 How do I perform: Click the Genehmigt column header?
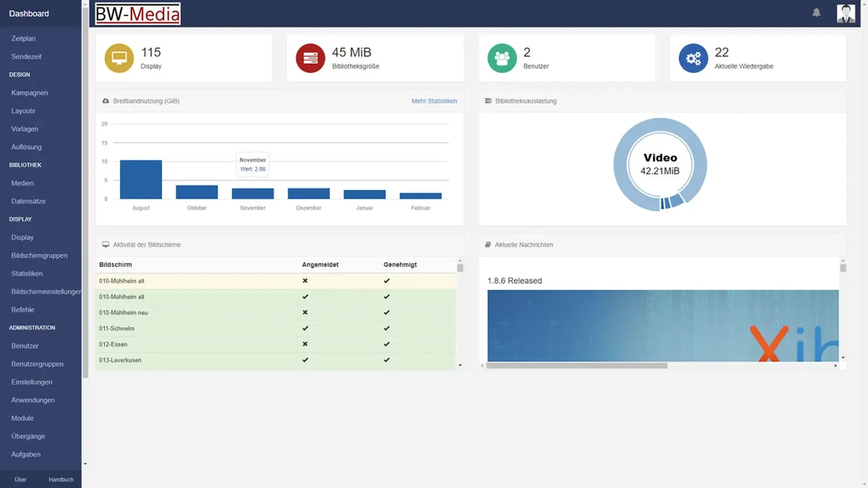pyautogui.click(x=400, y=265)
